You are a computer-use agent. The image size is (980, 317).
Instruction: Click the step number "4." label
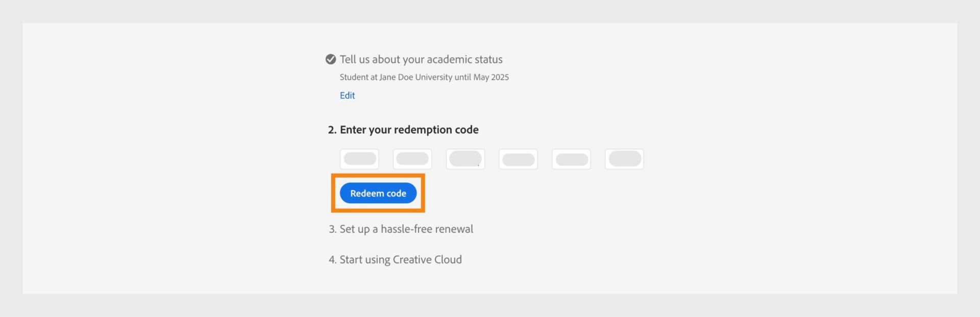pos(333,260)
